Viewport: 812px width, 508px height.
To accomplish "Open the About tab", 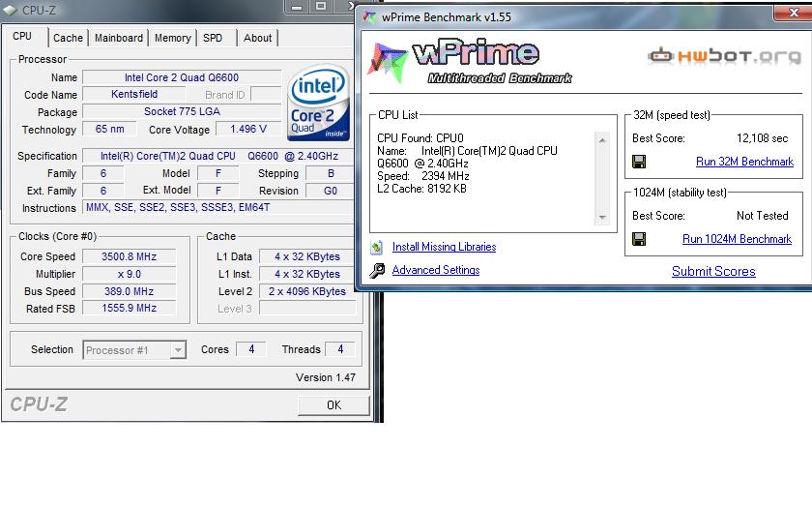I will pyautogui.click(x=257, y=38).
